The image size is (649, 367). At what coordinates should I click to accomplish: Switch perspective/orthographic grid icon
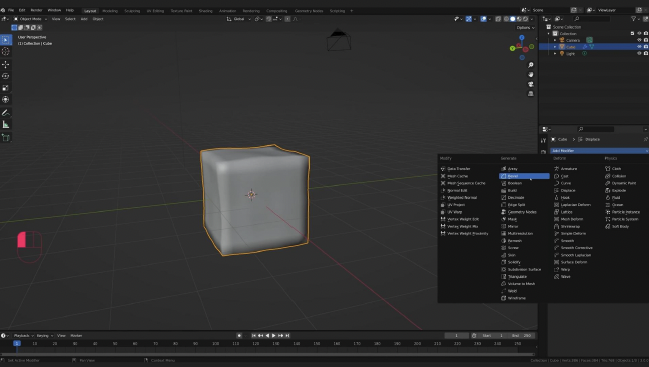531,94
